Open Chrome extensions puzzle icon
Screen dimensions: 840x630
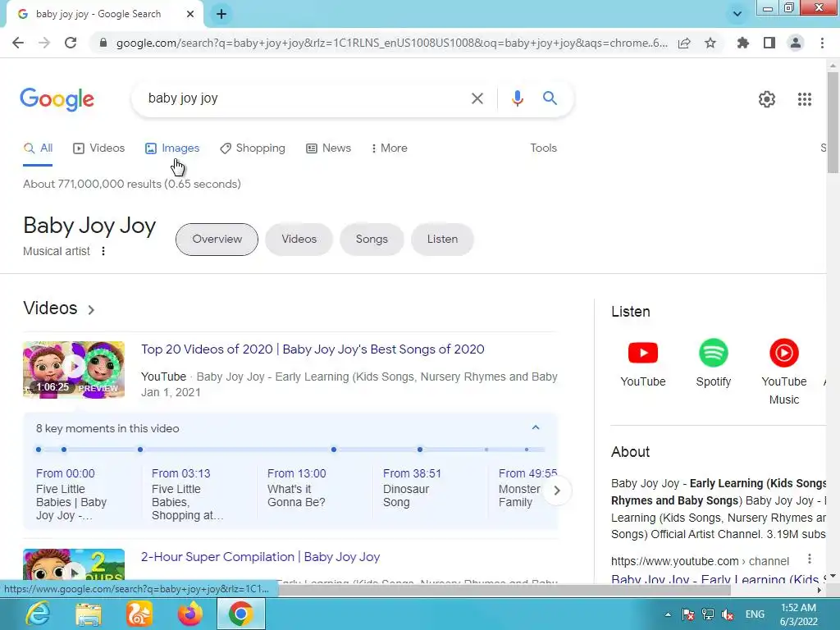pyautogui.click(x=743, y=43)
